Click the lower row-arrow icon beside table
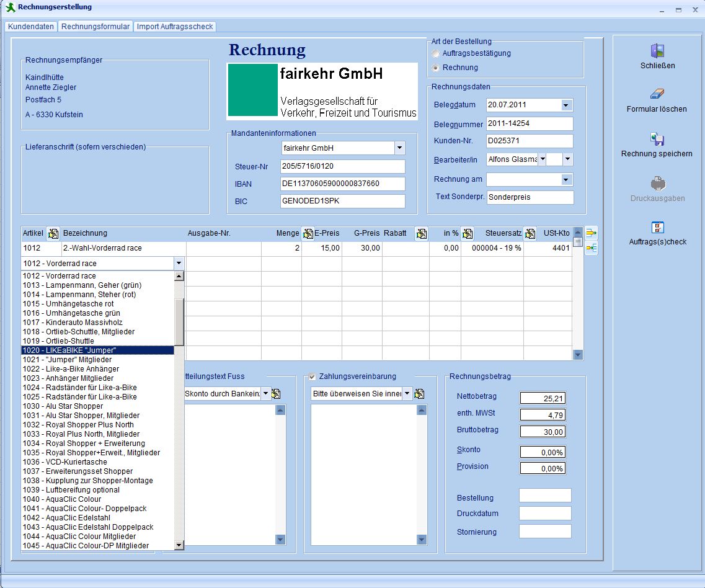The image size is (705, 588). click(x=592, y=248)
